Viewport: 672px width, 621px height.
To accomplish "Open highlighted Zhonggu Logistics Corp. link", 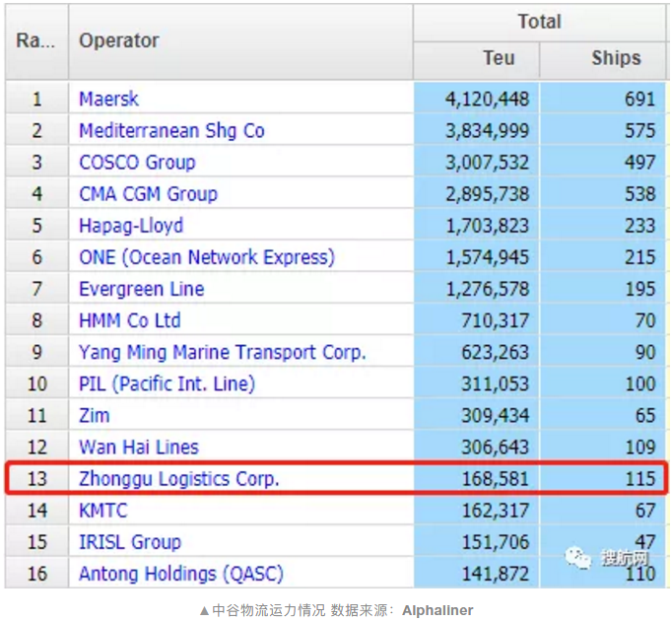I will click(179, 479).
